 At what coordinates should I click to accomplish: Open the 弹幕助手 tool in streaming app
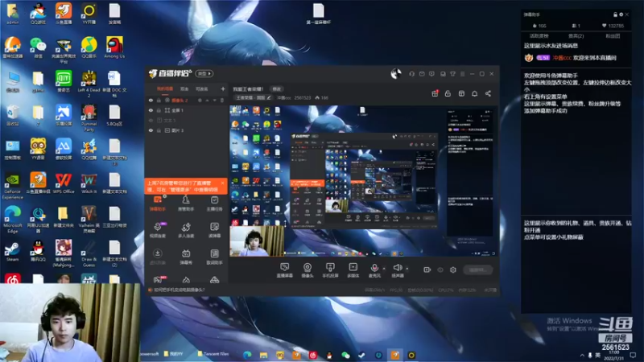157,204
